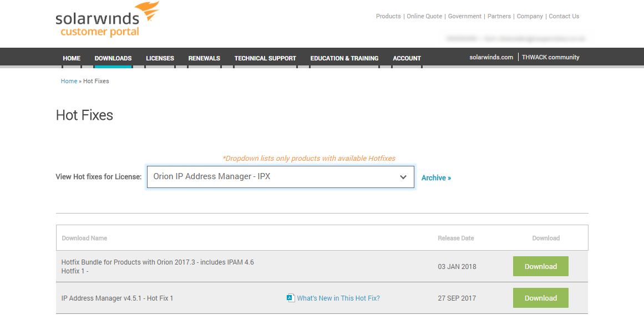Open TECHNICAL SUPPORT menu
The height and width of the screenshot is (330, 644).
click(265, 58)
